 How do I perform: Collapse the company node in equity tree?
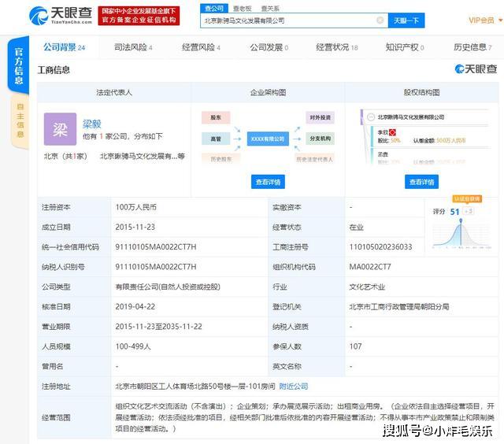pos(371,117)
